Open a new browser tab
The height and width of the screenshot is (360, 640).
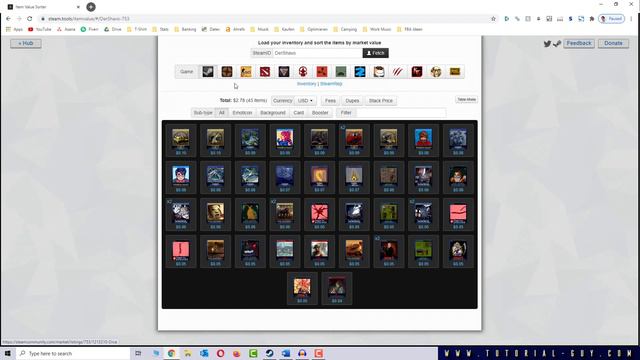click(x=91, y=7)
